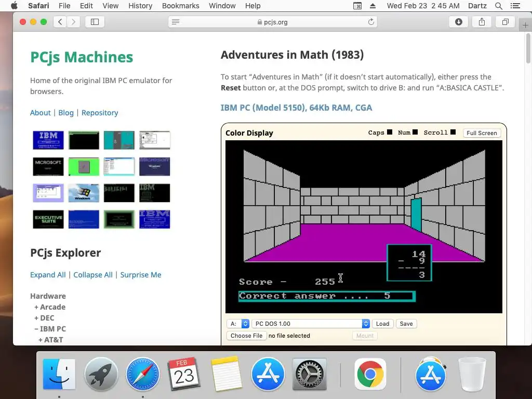
Task: Open the Help menu
Action: pyautogui.click(x=253, y=6)
